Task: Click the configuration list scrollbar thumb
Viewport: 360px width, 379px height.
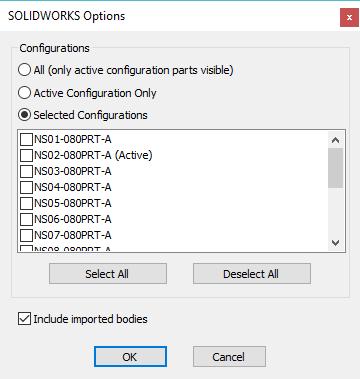Action: tap(335, 168)
